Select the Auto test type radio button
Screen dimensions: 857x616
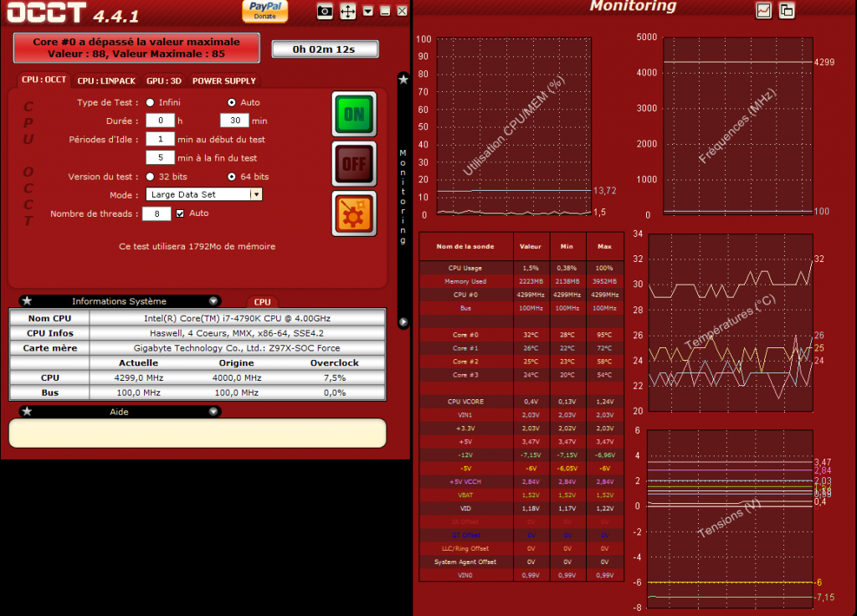tap(232, 102)
